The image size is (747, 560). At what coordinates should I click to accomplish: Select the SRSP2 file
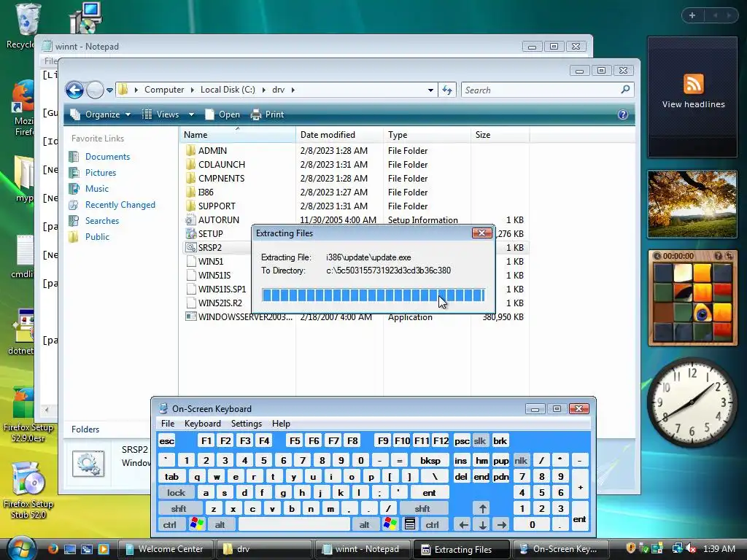point(209,248)
